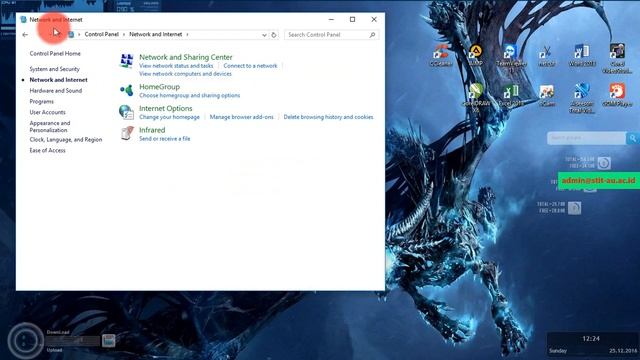Image resolution: width=640 pixels, height=360 pixels.
Task: Click the 25.12.2016 date on the widget
Action: click(x=623, y=351)
